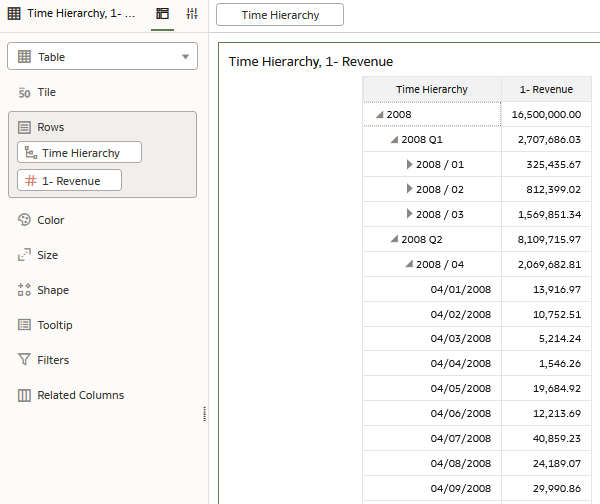Click the Shape section icon
Screen dimensions: 600x504
(25, 290)
